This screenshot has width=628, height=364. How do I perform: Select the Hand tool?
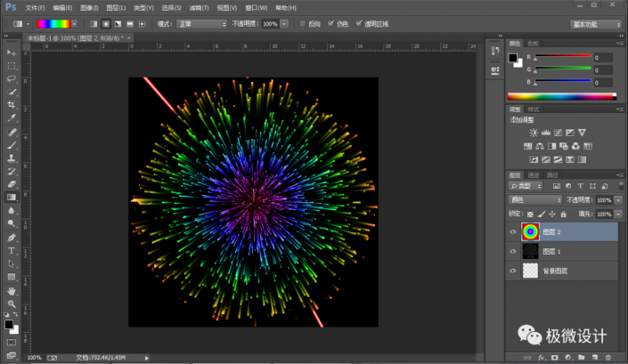click(12, 290)
